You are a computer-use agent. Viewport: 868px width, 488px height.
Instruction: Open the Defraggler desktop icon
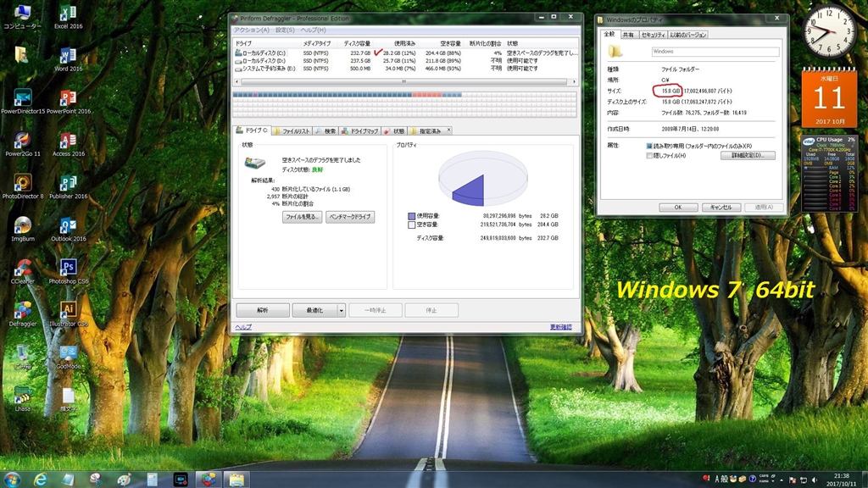pyautogui.click(x=23, y=314)
